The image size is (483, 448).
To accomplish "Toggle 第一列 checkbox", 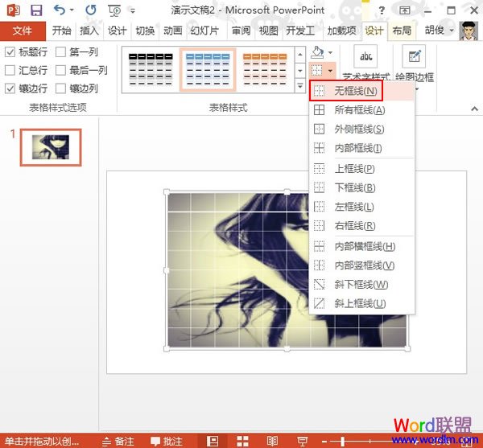I will tap(60, 52).
